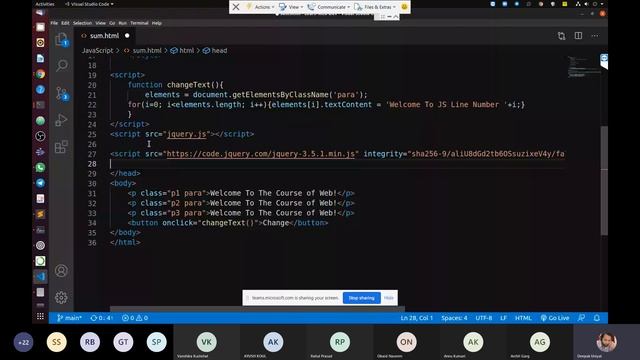Click the Stop sharing button
Viewport: 640px width, 360px height.
[x=362, y=298]
